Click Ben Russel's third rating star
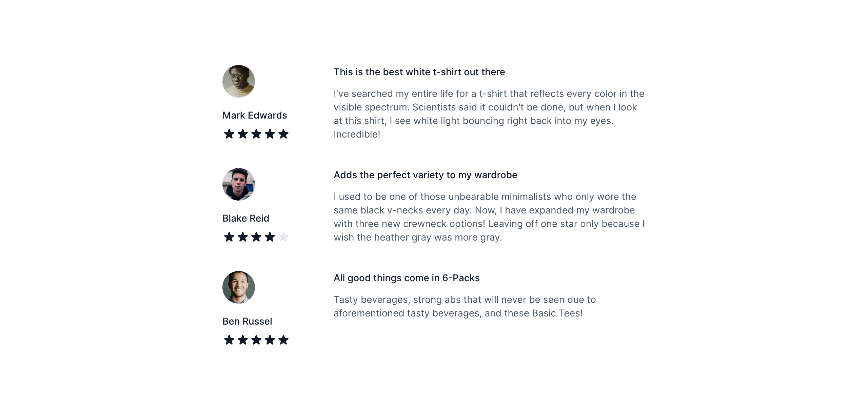Image resolution: width=868 pixels, height=412 pixels. point(256,340)
